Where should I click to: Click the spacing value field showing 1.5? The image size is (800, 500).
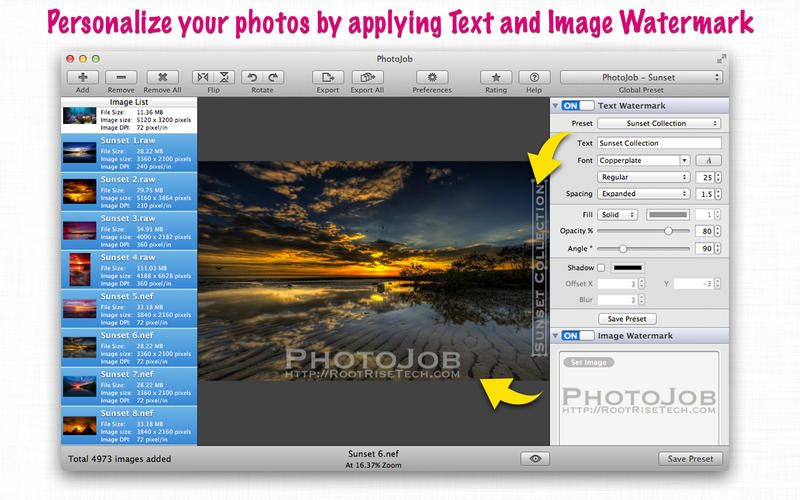tap(705, 194)
